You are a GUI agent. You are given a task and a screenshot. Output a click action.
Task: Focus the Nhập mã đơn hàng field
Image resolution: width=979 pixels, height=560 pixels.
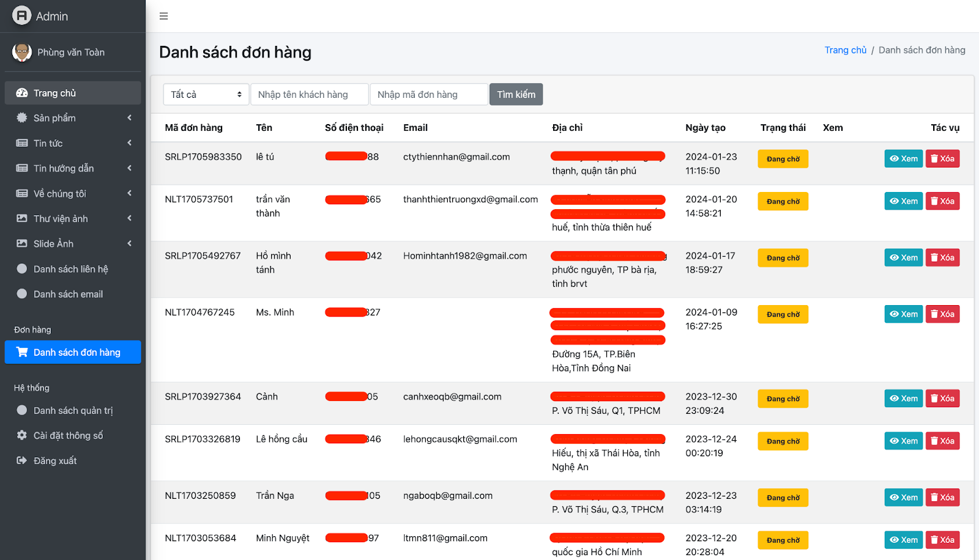428,95
